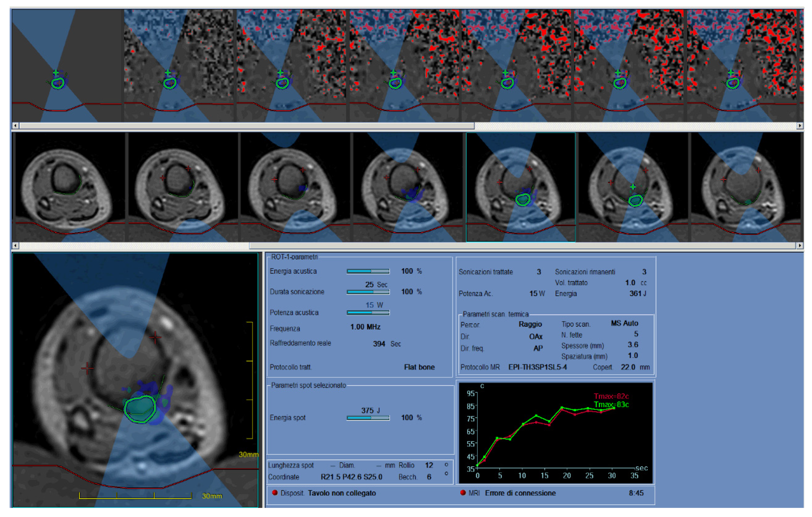Adjust the Durata sonicazione slider

(x=368, y=292)
